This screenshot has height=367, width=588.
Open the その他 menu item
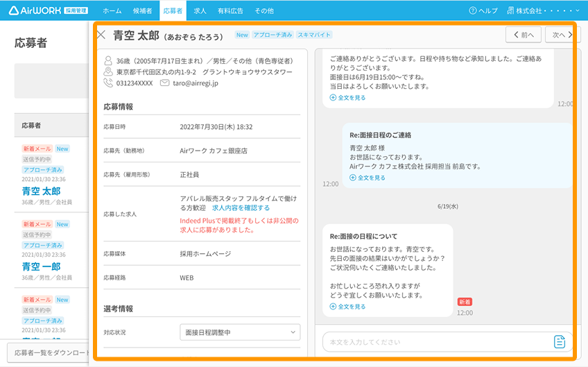(264, 11)
